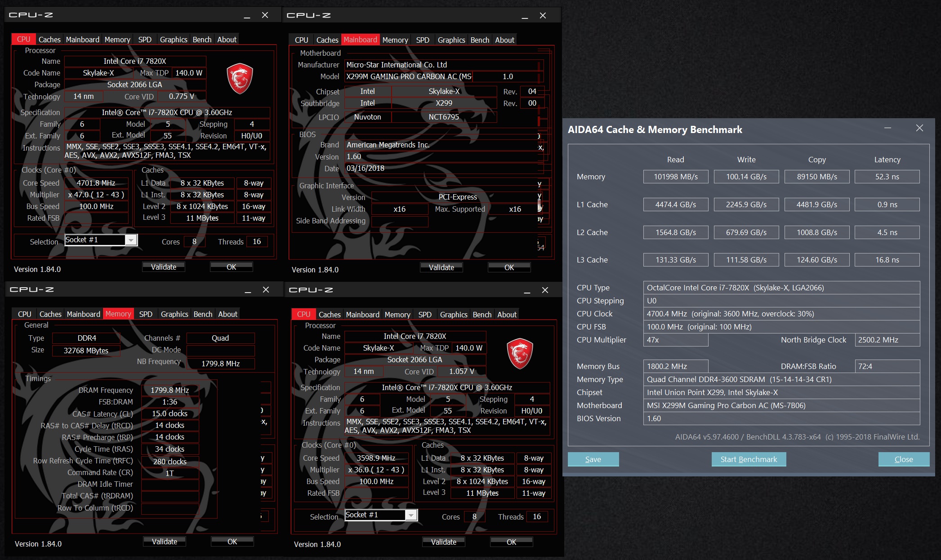Go to About tab in bottom-right CPU-Z window

coord(507,315)
